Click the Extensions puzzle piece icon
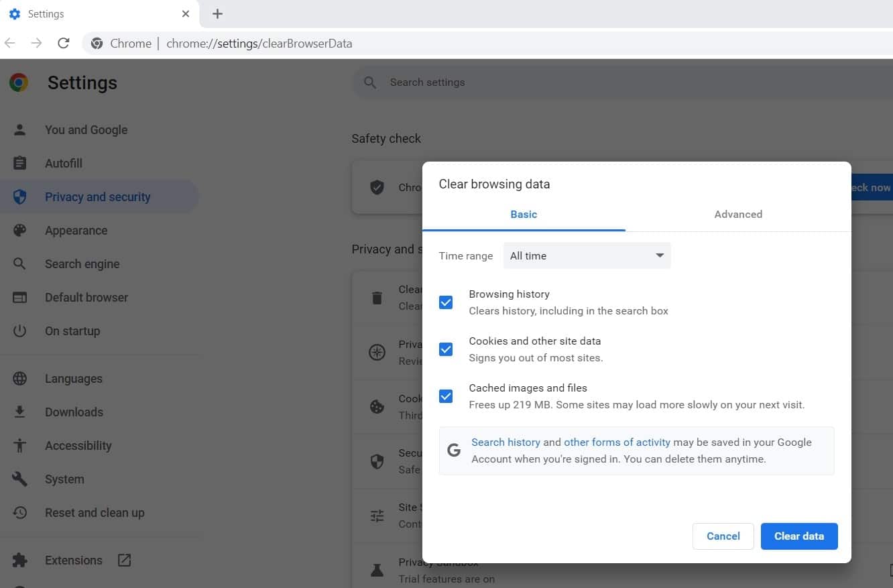893x588 pixels. [20, 560]
